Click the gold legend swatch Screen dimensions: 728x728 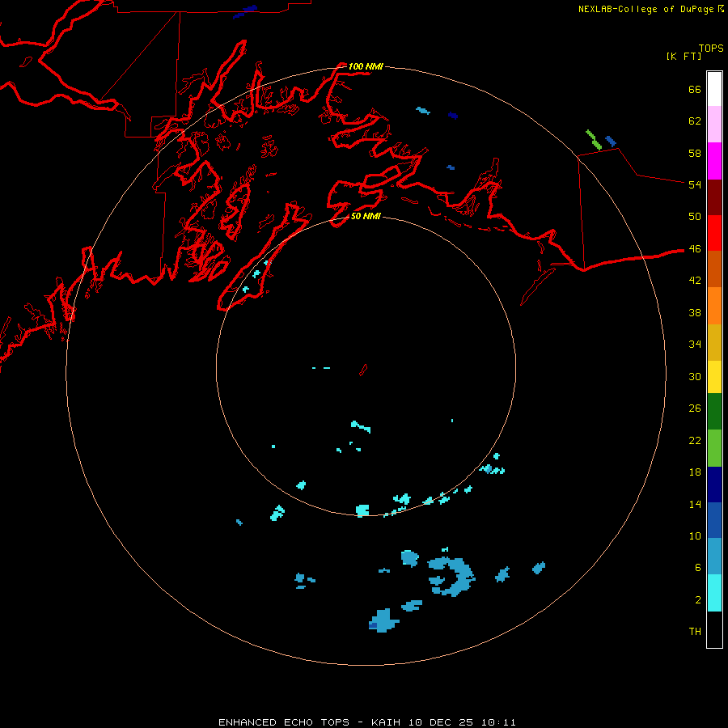tap(714, 343)
